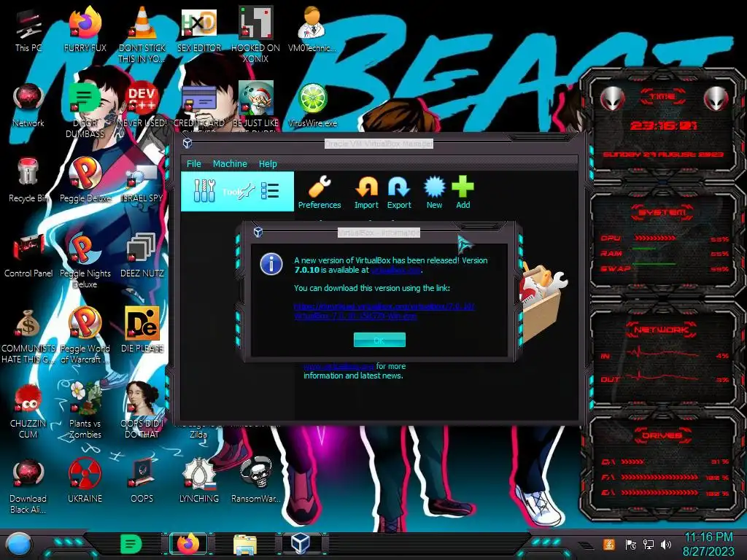Open the Help menu
Screen dimensions: 747x560
point(268,164)
